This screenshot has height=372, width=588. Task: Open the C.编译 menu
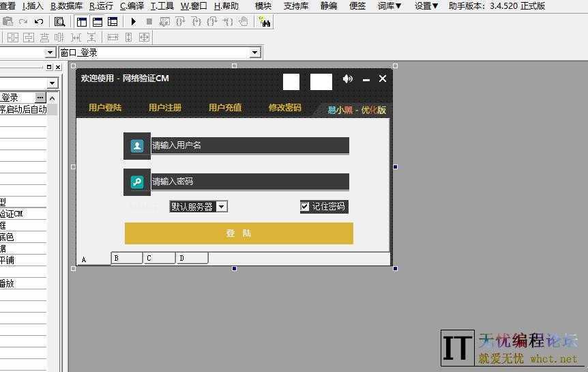[x=132, y=6]
